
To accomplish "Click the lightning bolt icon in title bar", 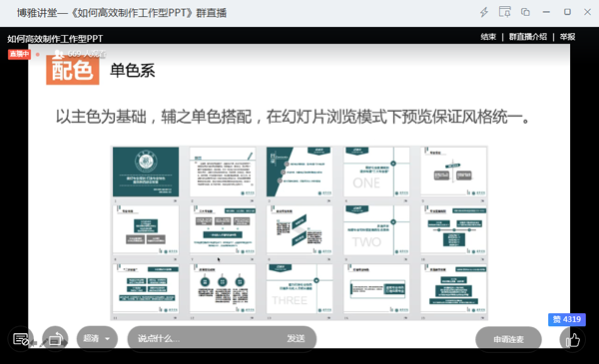I will [484, 12].
